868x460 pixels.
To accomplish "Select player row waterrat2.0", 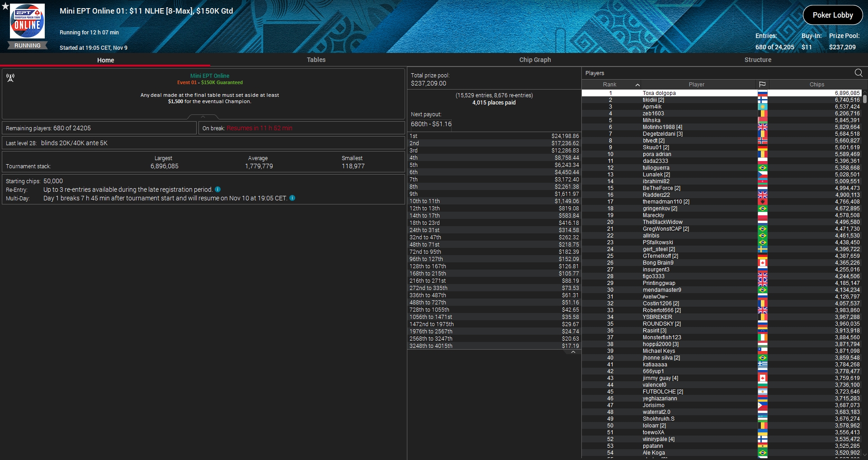I will (x=722, y=412).
